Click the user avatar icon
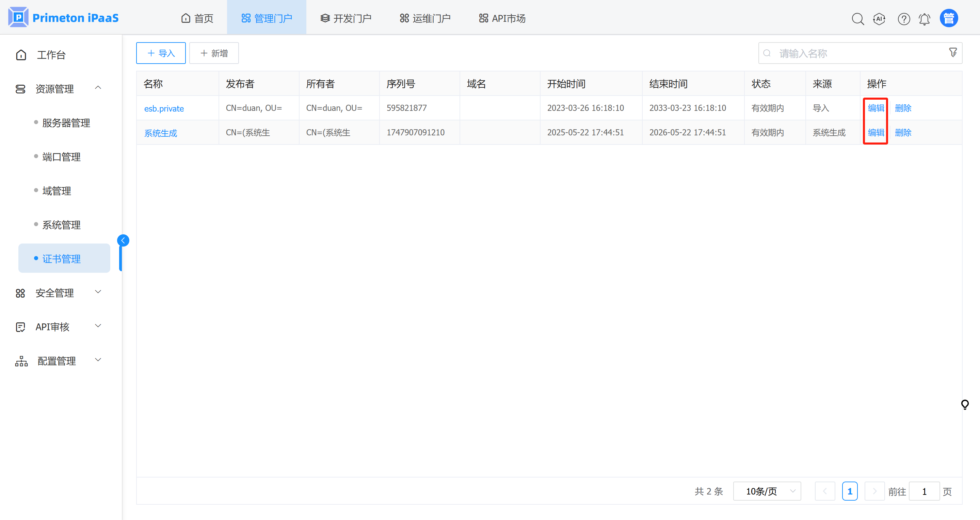Screen dimensions: 980x520 click(x=949, y=18)
